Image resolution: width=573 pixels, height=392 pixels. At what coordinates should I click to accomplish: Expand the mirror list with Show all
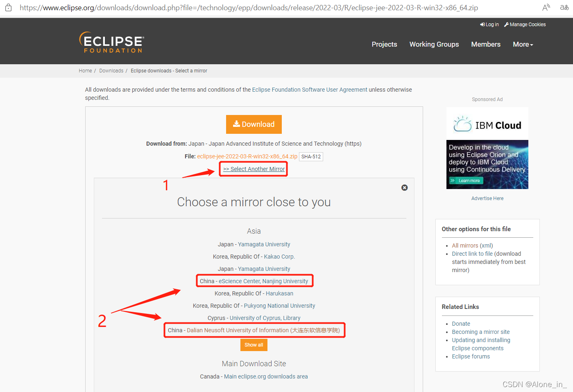pos(254,345)
